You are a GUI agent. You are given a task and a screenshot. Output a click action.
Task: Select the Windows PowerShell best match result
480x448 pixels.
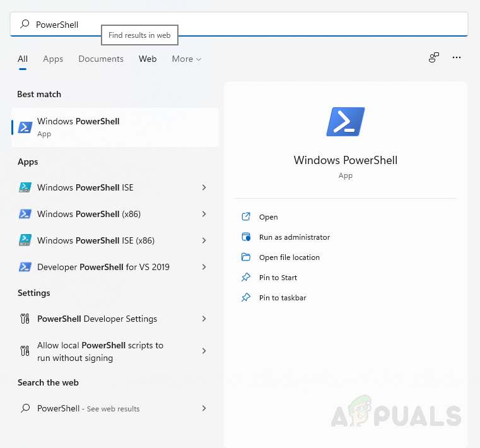click(x=115, y=127)
